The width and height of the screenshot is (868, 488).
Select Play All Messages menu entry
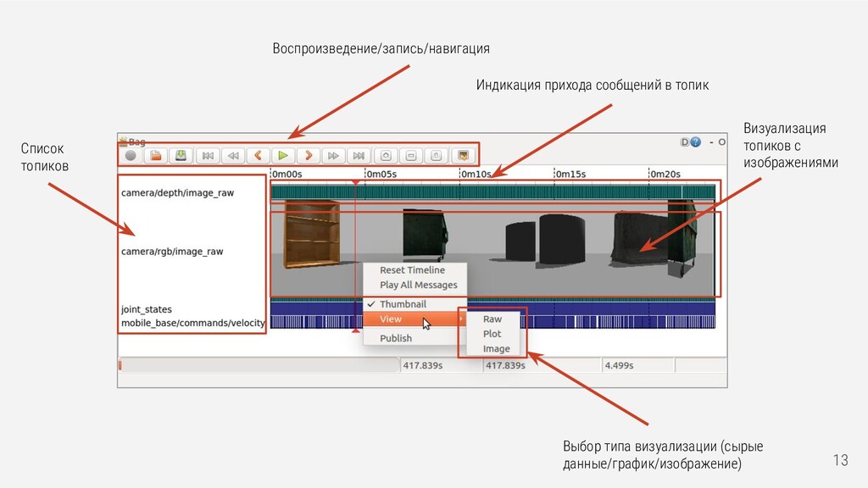coord(419,285)
